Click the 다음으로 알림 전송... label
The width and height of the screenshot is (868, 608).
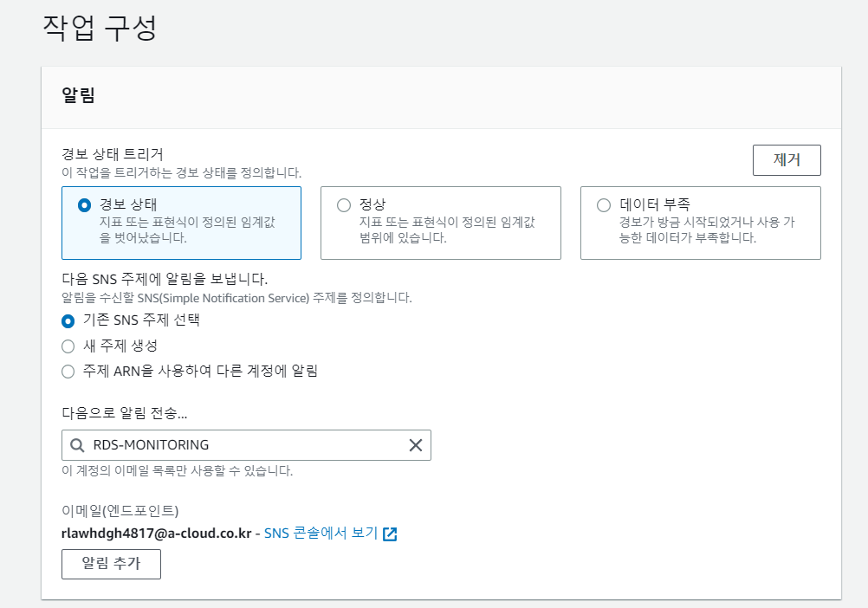[125, 413]
